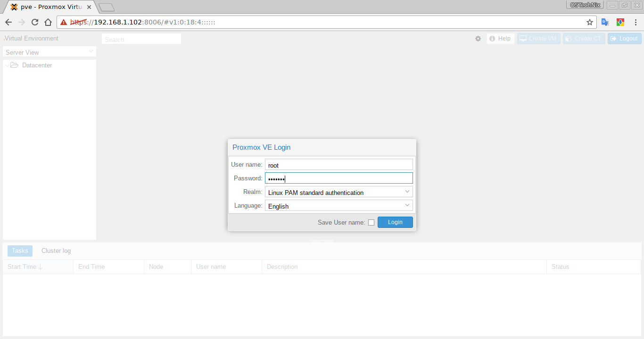Expand the Server View dropdown

[x=91, y=52]
